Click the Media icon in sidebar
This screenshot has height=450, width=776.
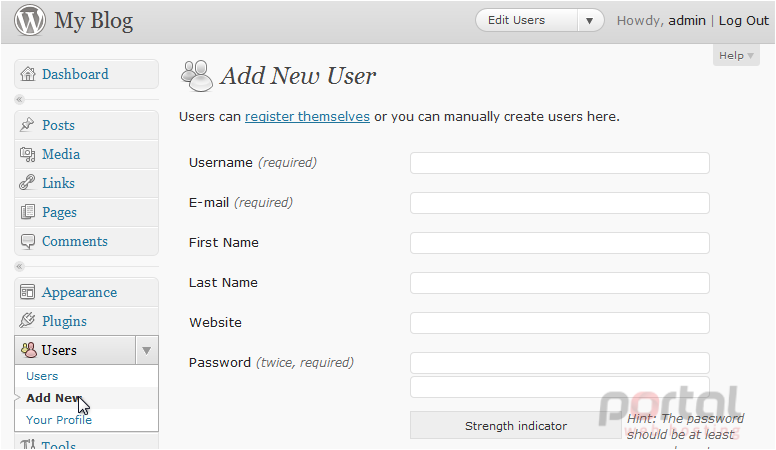(x=27, y=154)
